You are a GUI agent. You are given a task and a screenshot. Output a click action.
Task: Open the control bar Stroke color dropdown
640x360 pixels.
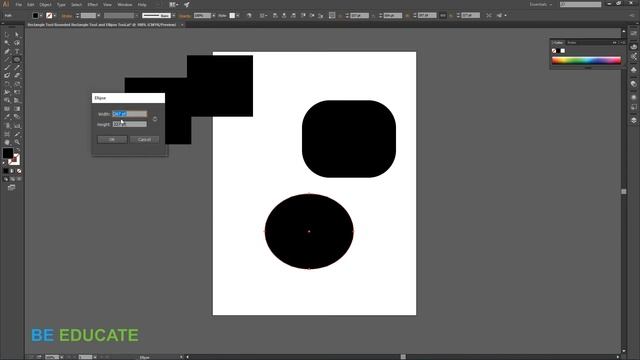tap(55, 16)
